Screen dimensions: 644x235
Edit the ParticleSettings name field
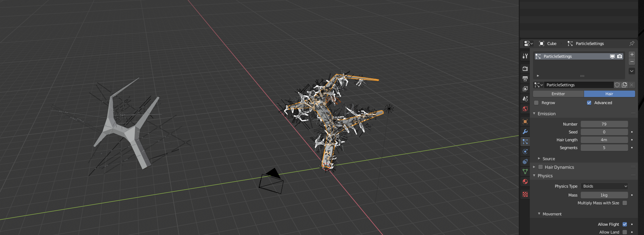click(x=579, y=85)
